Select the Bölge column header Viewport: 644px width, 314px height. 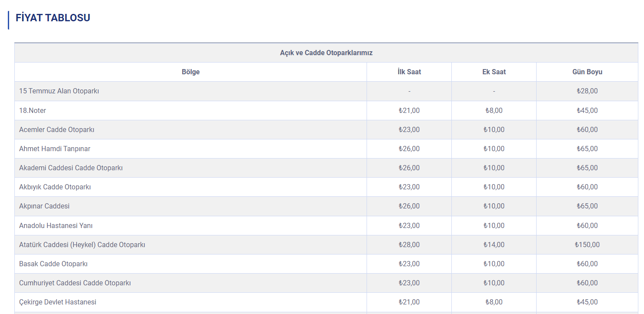coord(190,72)
